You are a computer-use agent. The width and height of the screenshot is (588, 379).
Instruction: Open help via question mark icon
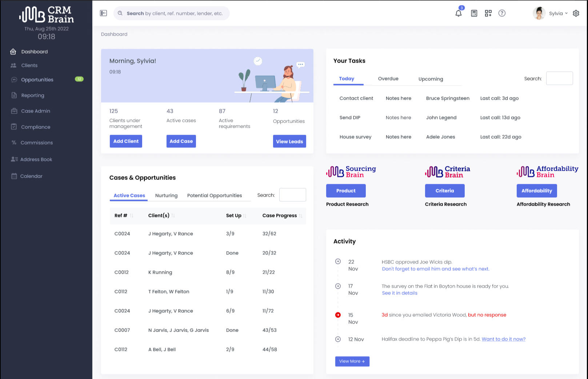[x=502, y=13]
